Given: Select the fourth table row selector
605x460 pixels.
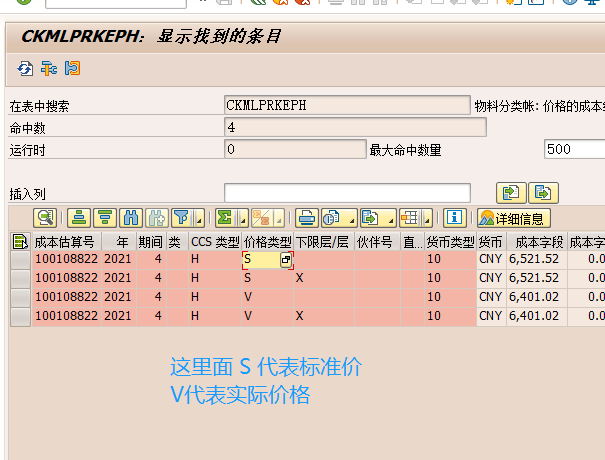Looking at the screenshot, I should click(x=20, y=317).
